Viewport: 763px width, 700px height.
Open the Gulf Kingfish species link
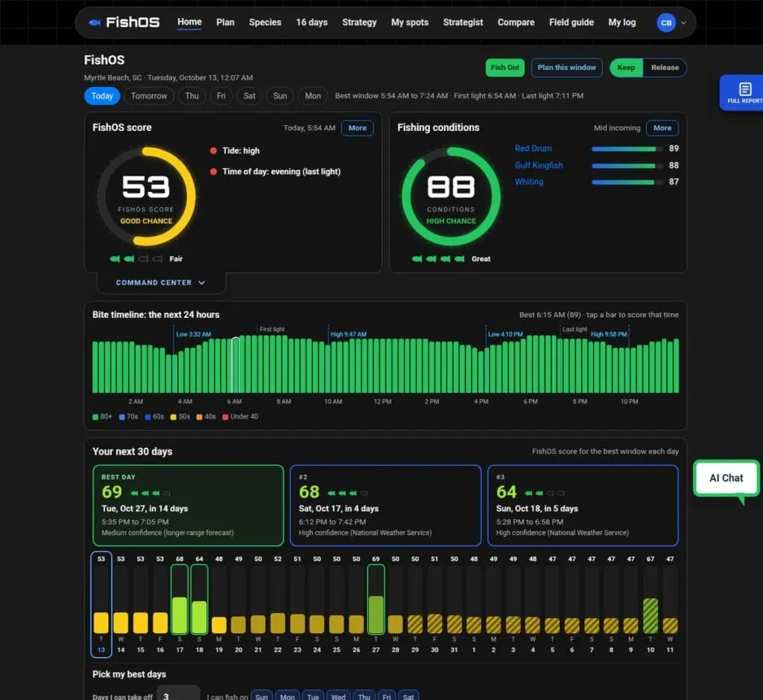coord(539,165)
